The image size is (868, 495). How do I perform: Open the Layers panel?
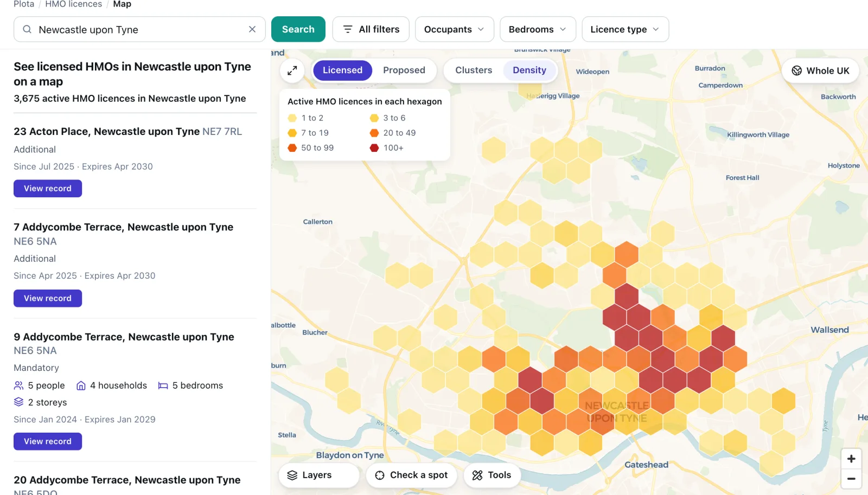319,475
